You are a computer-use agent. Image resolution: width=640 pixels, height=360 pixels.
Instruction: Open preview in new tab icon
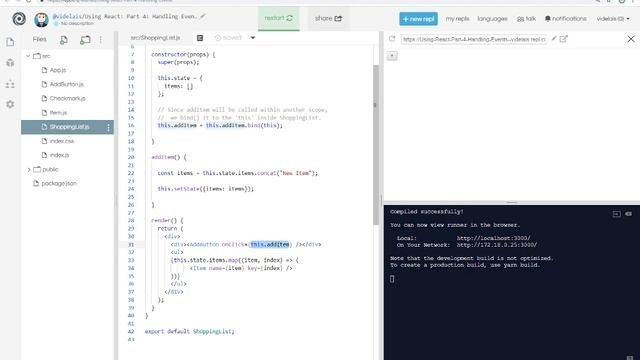click(x=564, y=39)
